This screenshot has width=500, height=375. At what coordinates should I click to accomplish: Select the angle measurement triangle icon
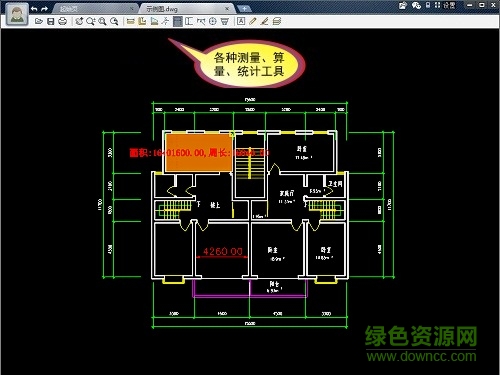click(x=154, y=22)
